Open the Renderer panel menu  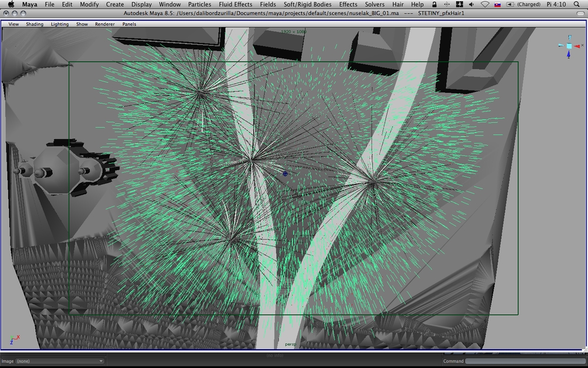[105, 24]
